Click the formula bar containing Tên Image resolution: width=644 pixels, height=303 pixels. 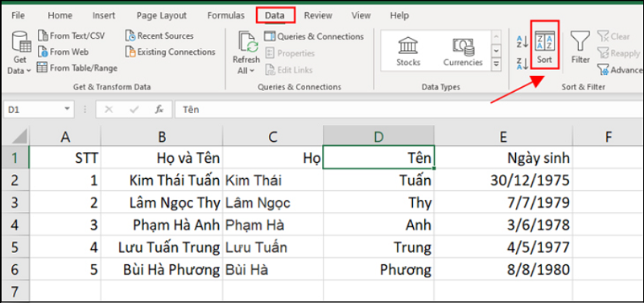coord(409,110)
